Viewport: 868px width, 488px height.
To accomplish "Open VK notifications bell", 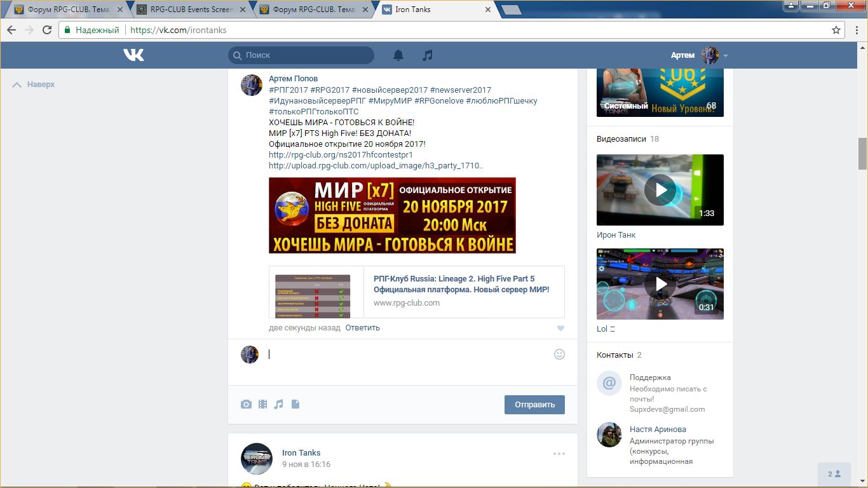I will pos(398,55).
